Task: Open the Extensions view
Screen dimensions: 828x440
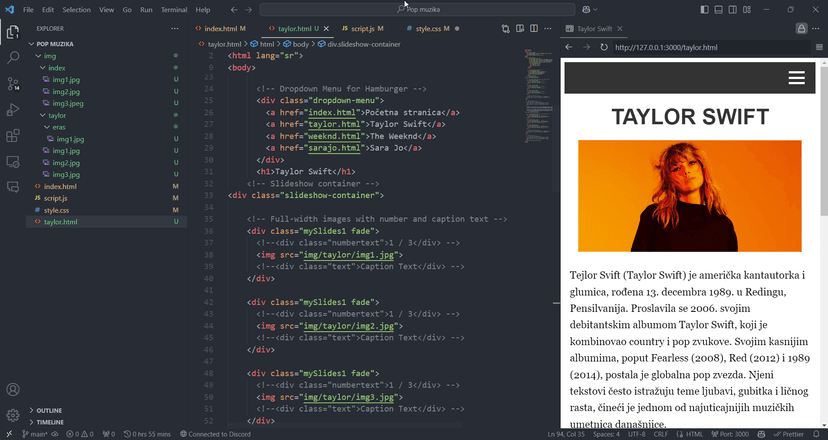Action: pos(13,136)
